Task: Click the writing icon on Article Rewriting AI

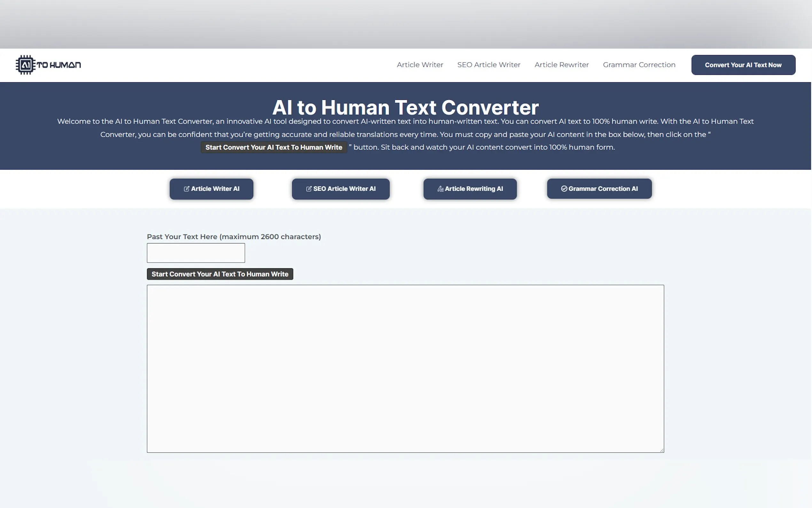Action: click(x=441, y=189)
